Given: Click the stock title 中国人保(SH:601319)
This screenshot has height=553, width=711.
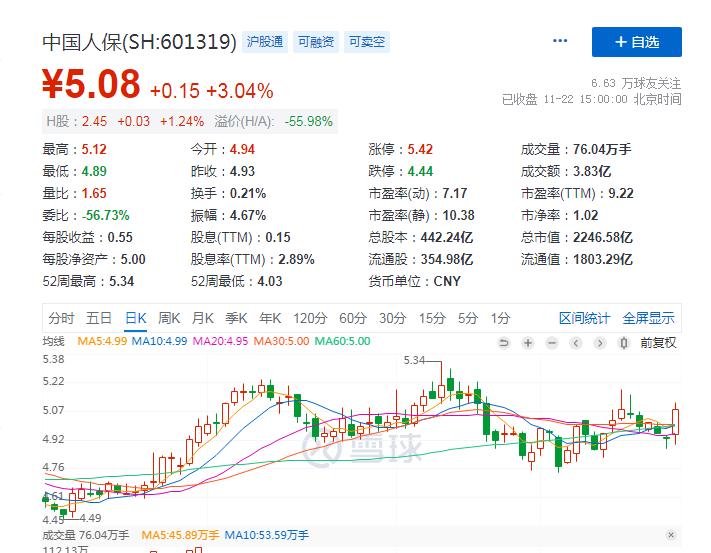Looking at the screenshot, I should click(x=140, y=42).
